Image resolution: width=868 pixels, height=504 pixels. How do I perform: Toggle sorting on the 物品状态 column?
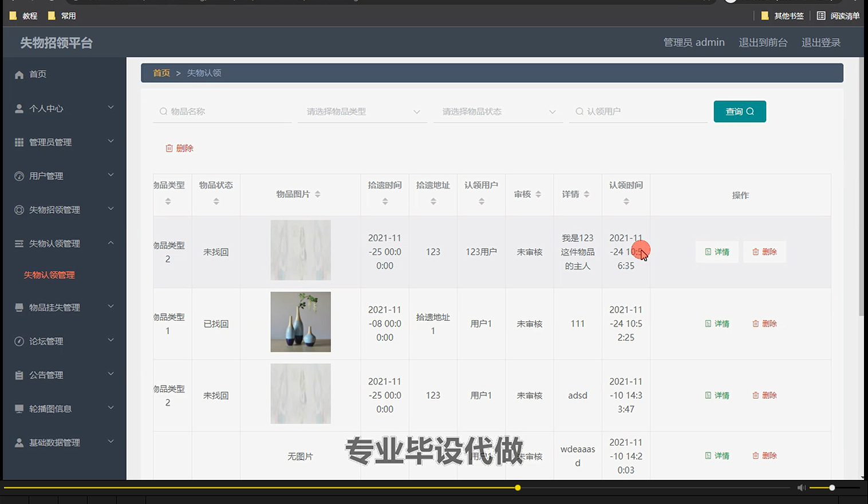coord(216,200)
